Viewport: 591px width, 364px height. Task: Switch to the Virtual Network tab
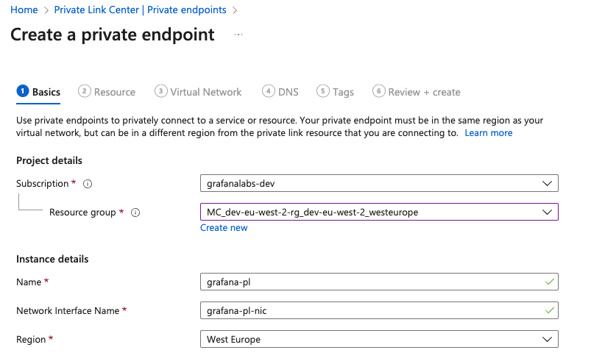pyautogui.click(x=205, y=92)
